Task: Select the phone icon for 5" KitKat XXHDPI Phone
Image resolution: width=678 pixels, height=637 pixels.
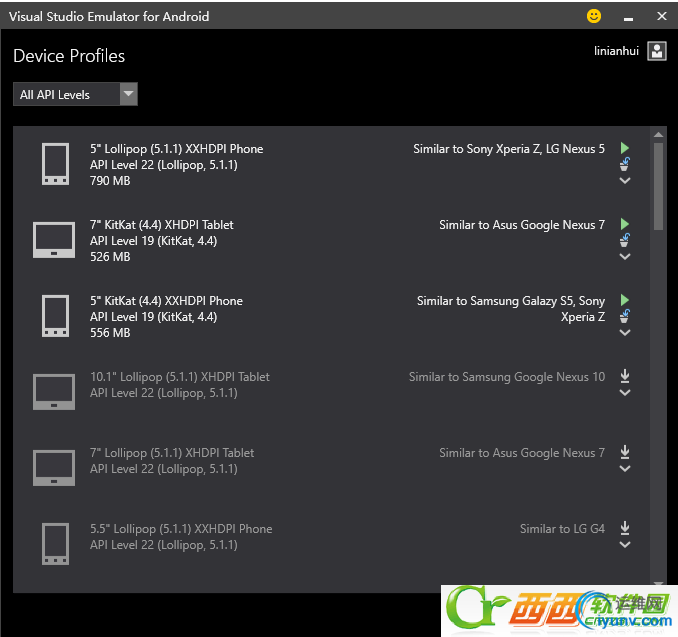Action: click(55, 316)
